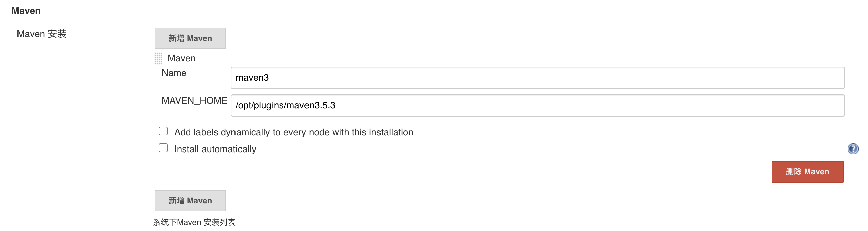This screenshot has height=231, width=868.
Task: Click the /opt/plugins/maven3.5.3 path text
Action: point(285,105)
